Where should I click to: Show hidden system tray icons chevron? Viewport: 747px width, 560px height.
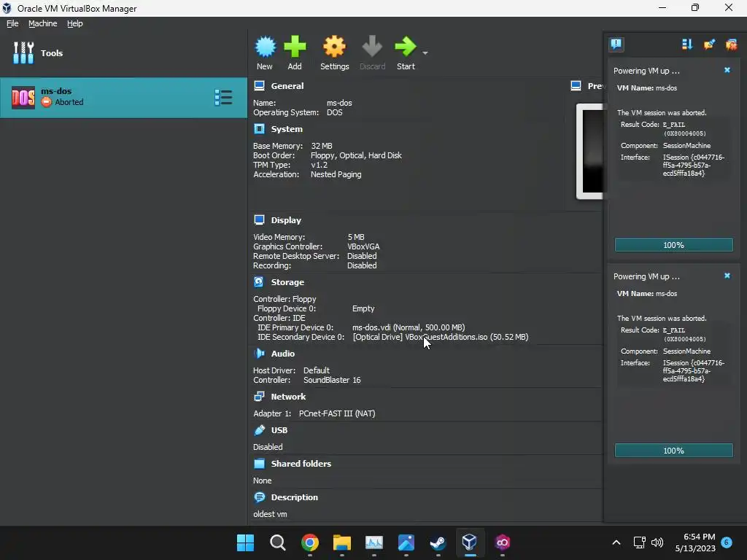pos(616,542)
